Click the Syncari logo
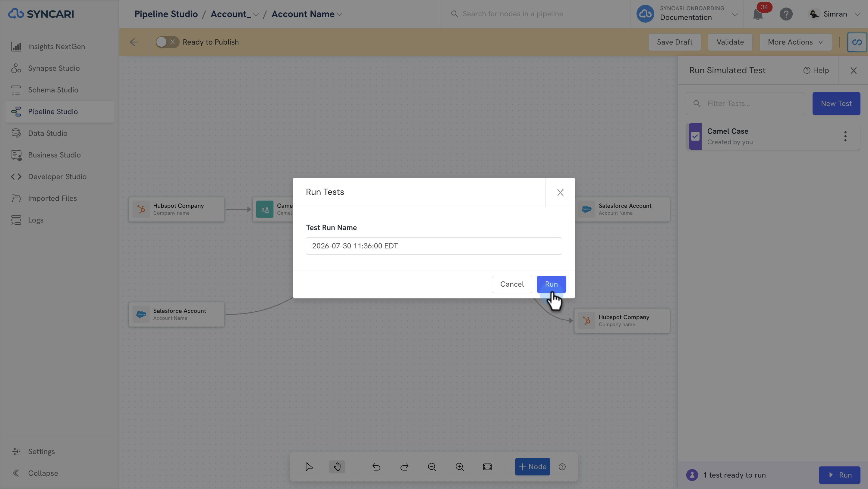 tap(41, 14)
